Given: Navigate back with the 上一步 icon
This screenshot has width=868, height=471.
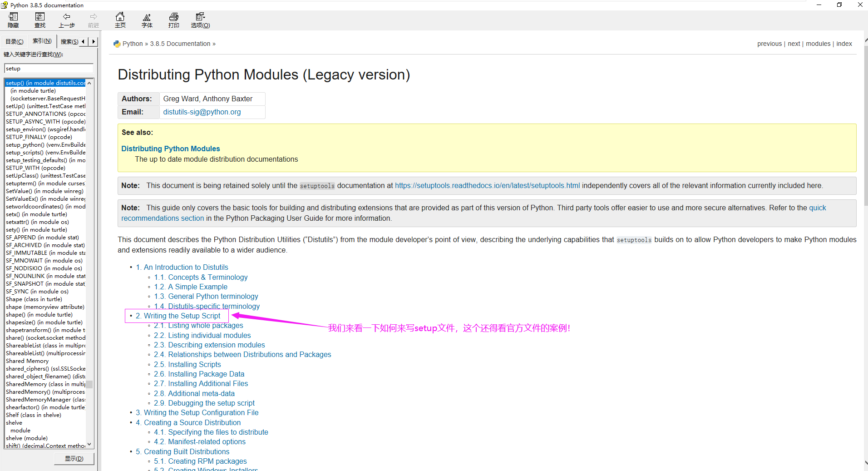Looking at the screenshot, I should tap(67, 20).
